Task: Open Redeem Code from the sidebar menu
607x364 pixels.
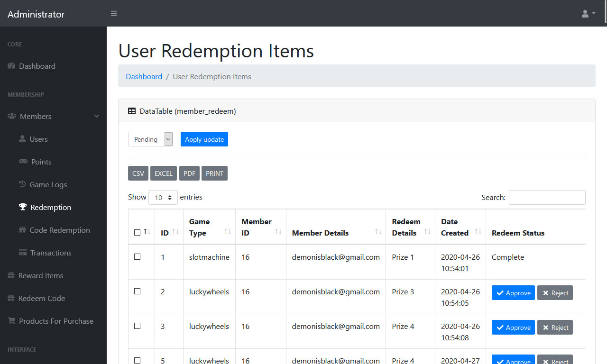Action: click(x=10, y=298)
